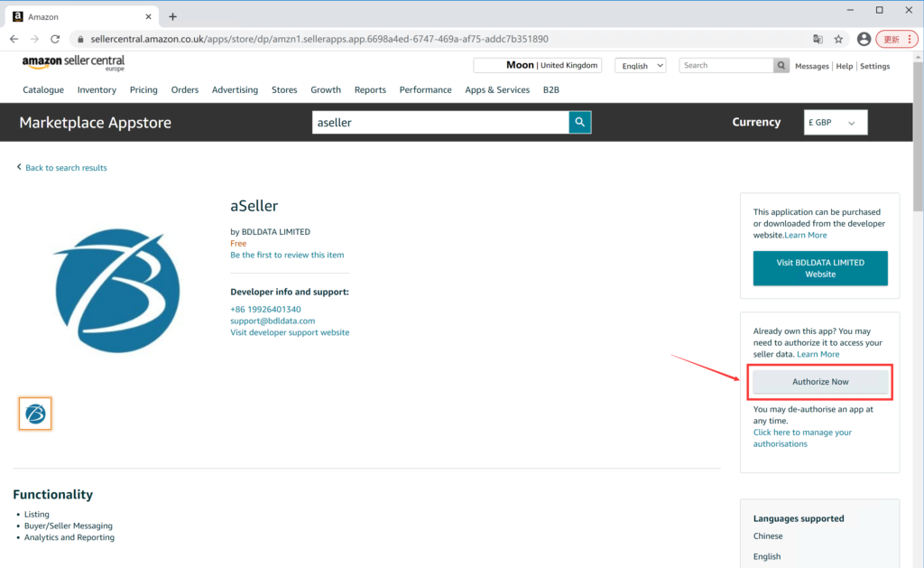Go back with the browser back arrow

[x=14, y=39]
